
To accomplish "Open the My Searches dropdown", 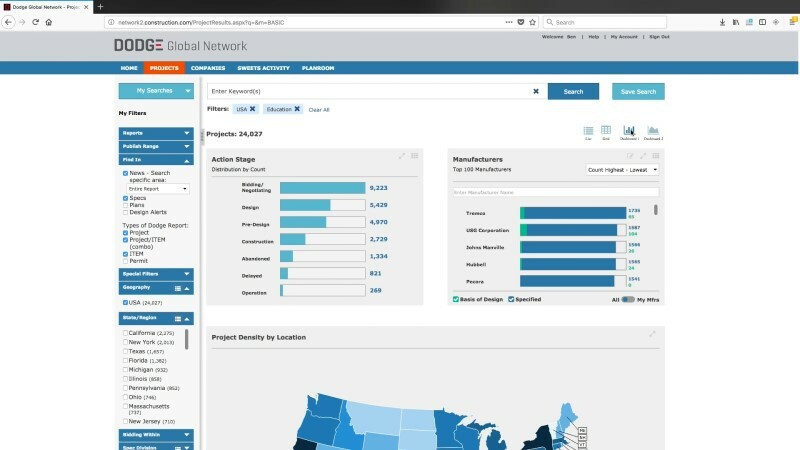I will pyautogui.click(x=156, y=91).
